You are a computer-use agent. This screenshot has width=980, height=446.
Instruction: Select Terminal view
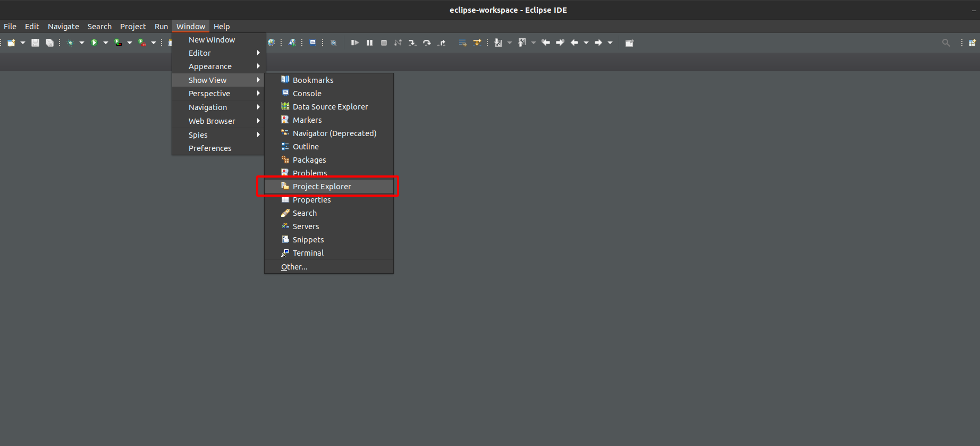[329, 253]
